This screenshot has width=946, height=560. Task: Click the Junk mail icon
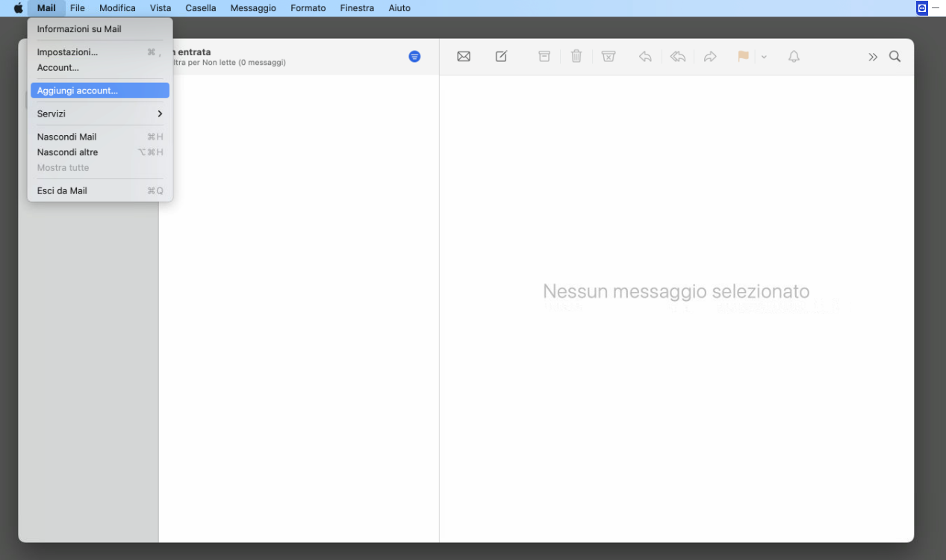point(609,57)
